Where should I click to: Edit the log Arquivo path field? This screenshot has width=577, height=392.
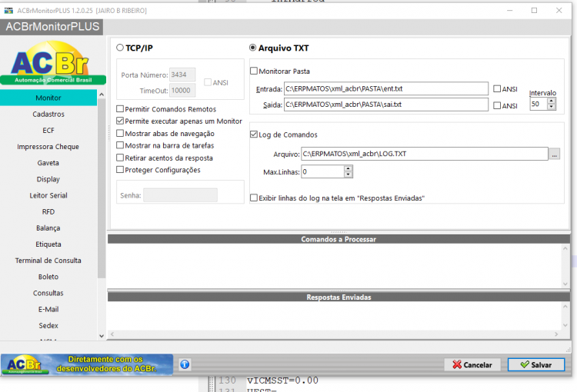click(425, 154)
